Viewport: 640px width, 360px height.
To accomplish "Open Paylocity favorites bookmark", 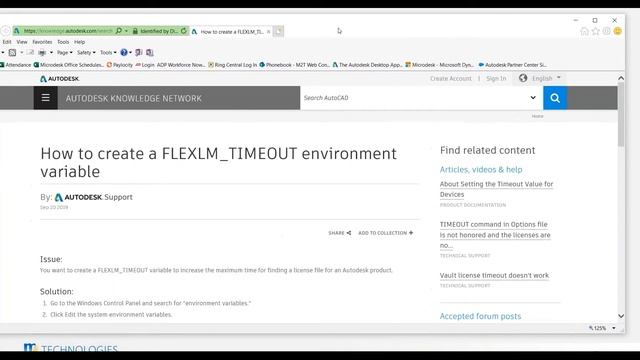I will click(120, 65).
